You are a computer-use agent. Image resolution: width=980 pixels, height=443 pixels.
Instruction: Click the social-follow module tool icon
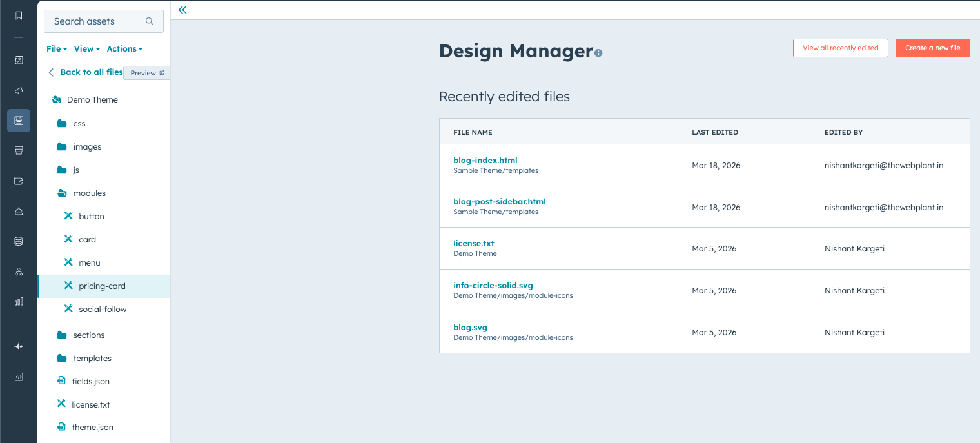click(x=68, y=309)
